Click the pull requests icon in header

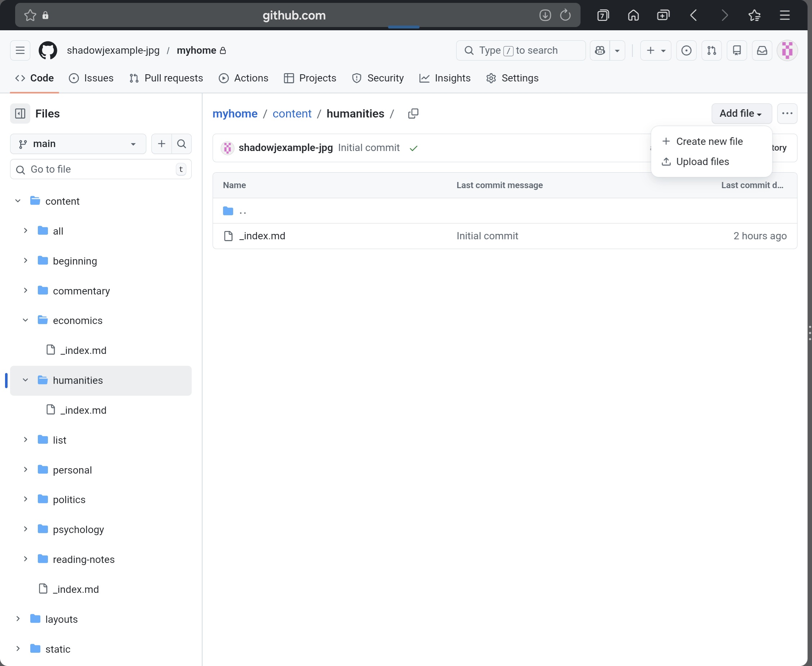(x=711, y=50)
